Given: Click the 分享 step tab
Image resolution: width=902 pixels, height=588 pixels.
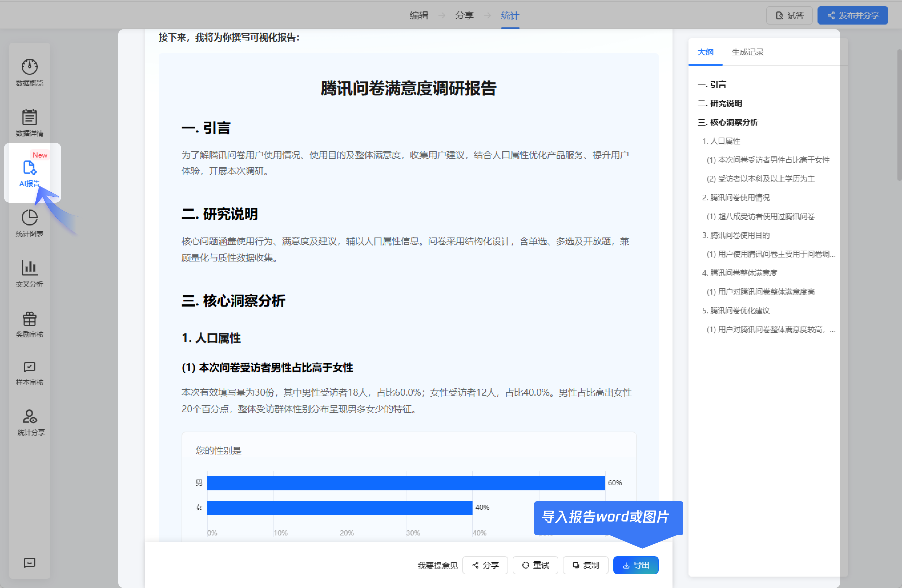Looking at the screenshot, I should [464, 15].
